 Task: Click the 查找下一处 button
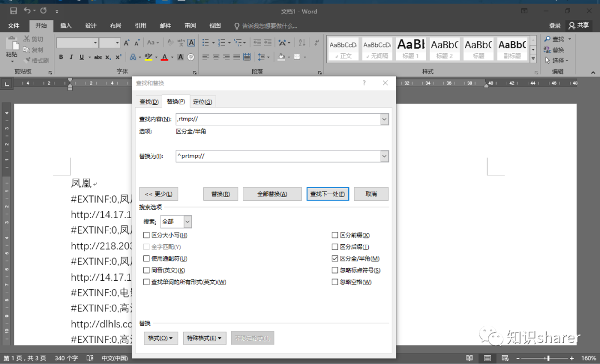[x=327, y=194]
